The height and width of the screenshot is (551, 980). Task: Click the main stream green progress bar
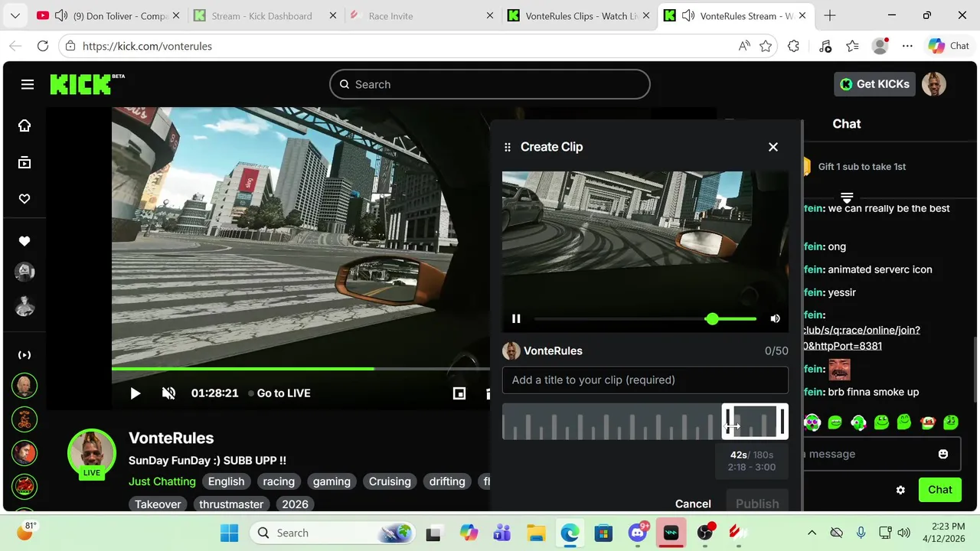pos(243,369)
